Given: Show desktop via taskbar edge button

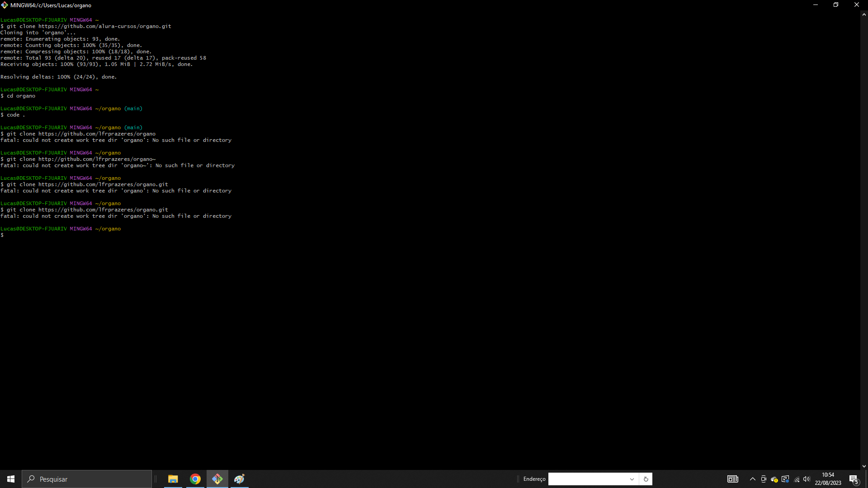Looking at the screenshot, I should tap(867, 479).
